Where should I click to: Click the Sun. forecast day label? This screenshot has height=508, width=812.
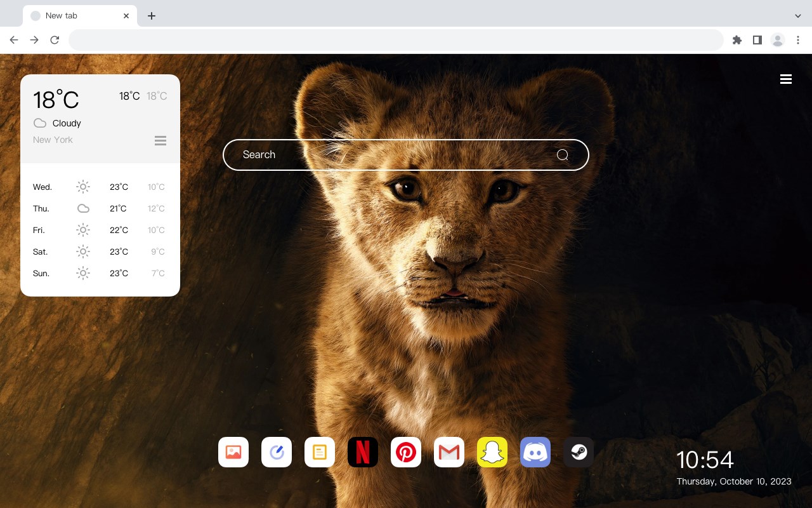[x=41, y=273]
